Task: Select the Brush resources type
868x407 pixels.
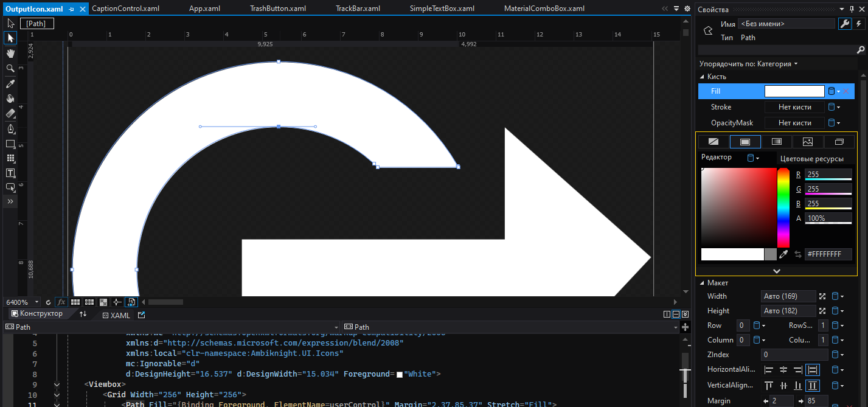Action: 839,142
